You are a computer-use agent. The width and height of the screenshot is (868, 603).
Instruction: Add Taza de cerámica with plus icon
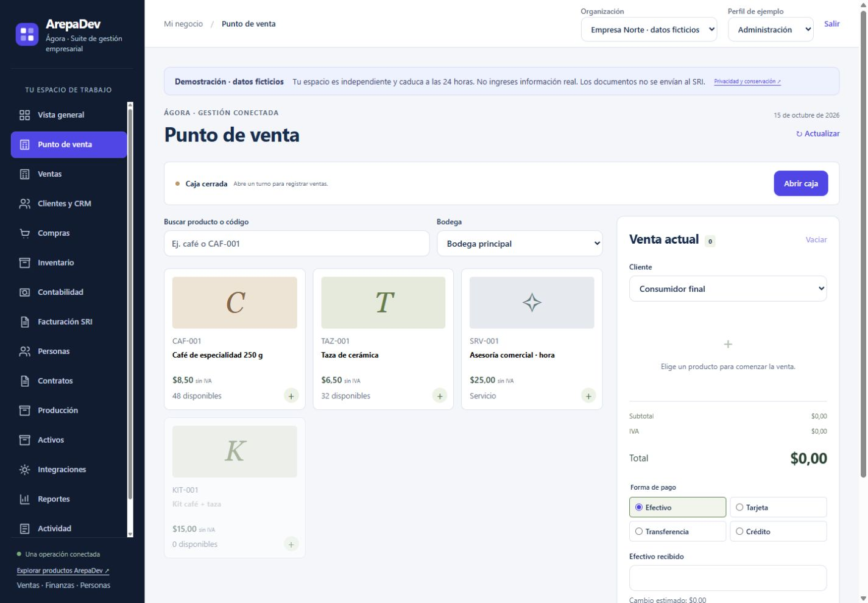[x=440, y=396]
